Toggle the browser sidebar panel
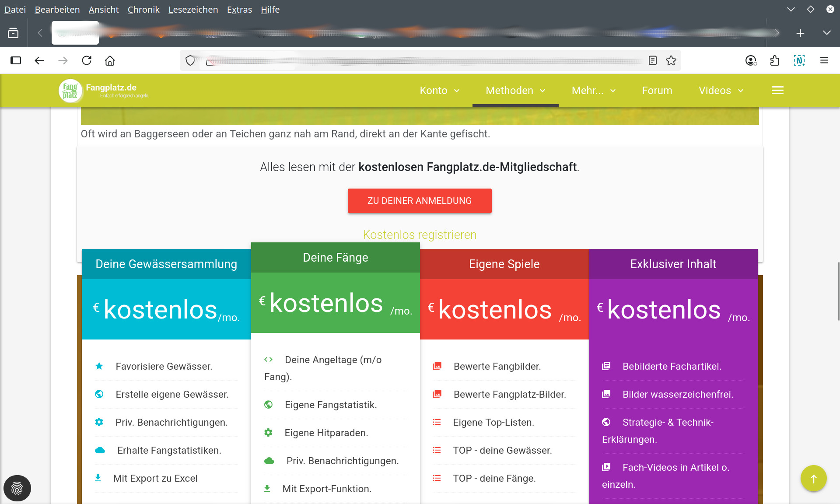 click(x=16, y=60)
